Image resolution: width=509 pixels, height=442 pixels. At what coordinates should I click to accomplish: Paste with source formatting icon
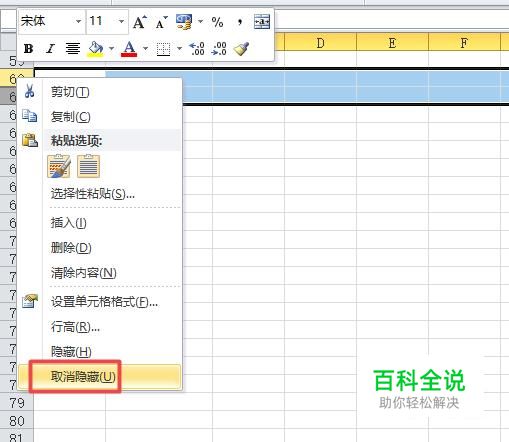[59, 166]
